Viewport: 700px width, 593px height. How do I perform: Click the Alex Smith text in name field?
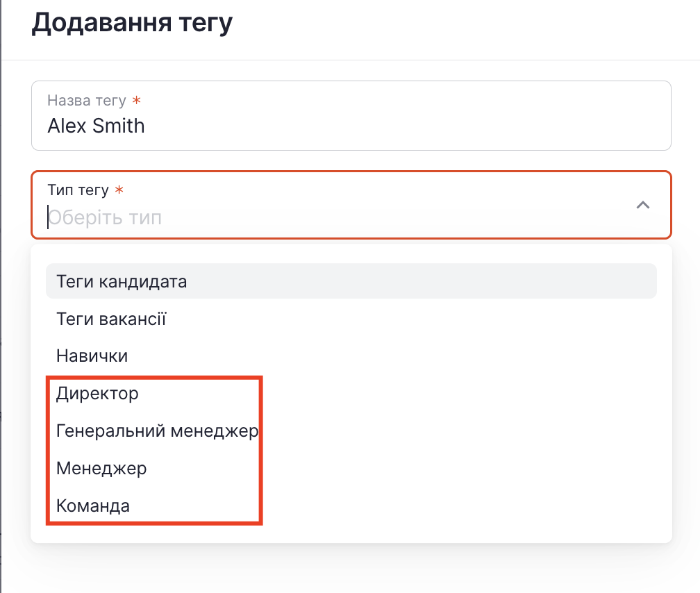[x=96, y=126]
